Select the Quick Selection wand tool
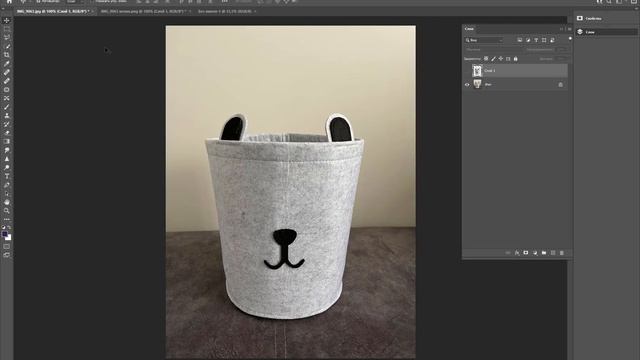Viewport: 640px width, 360px height. point(7,46)
